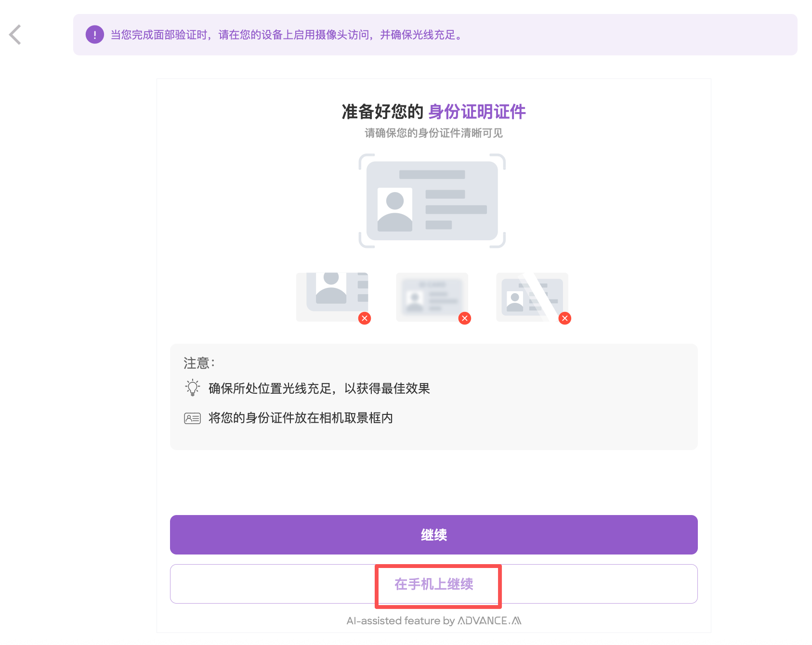Click the large ID card illustration
The image size is (812, 645).
pos(432,201)
